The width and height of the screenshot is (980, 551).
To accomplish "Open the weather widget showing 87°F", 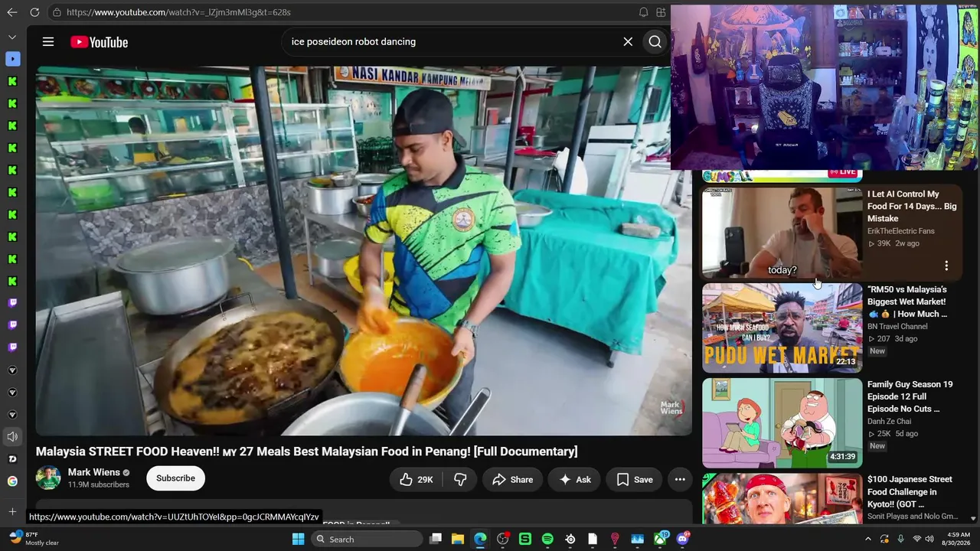I will (x=34, y=539).
